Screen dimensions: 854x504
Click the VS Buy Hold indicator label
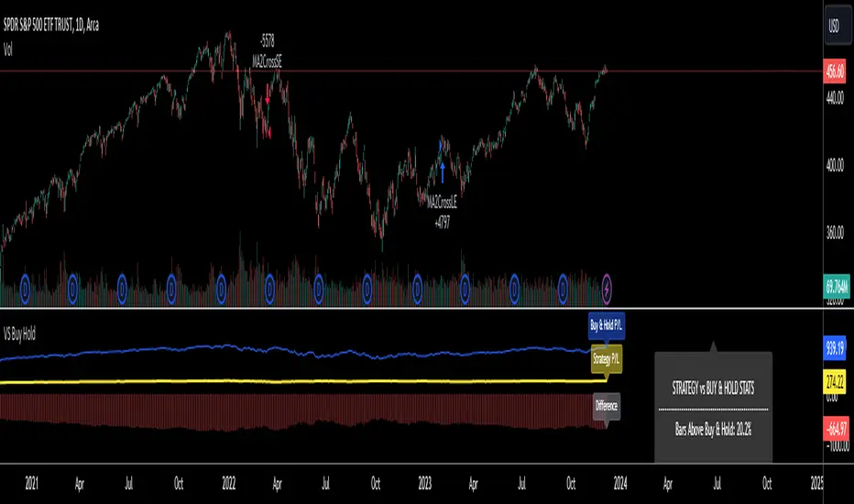pyautogui.click(x=19, y=334)
